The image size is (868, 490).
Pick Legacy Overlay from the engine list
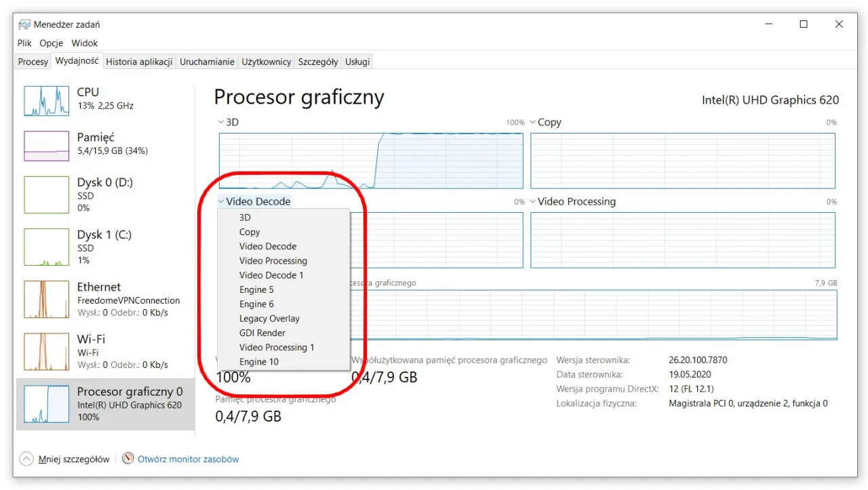click(x=269, y=318)
